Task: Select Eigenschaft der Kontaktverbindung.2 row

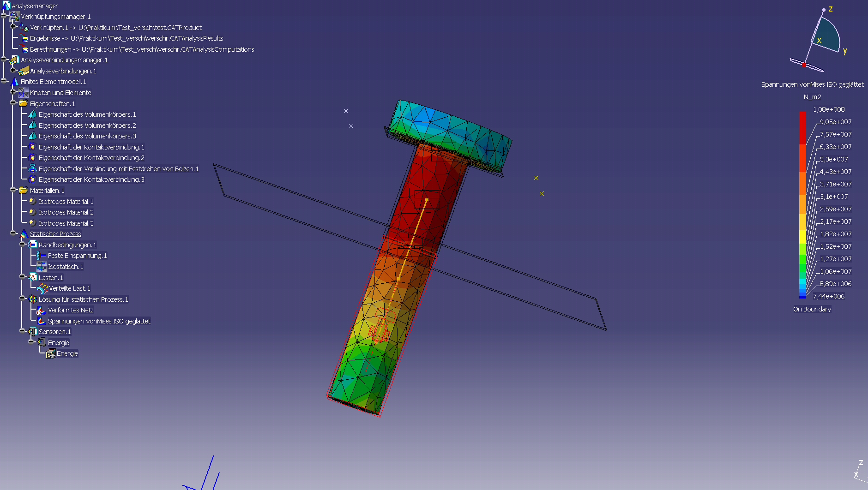Action: coord(87,158)
